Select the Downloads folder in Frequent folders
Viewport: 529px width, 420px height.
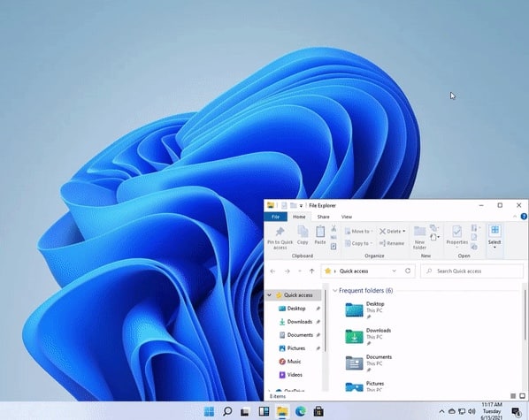tap(368, 337)
